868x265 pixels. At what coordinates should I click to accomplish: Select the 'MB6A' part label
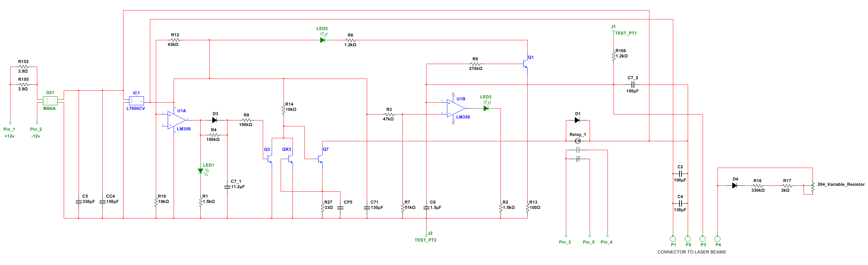pyautogui.click(x=50, y=109)
